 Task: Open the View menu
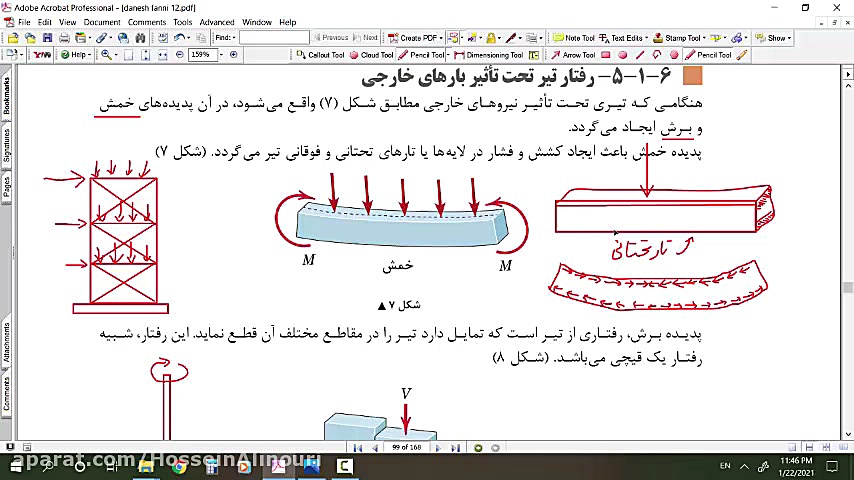[x=68, y=22]
